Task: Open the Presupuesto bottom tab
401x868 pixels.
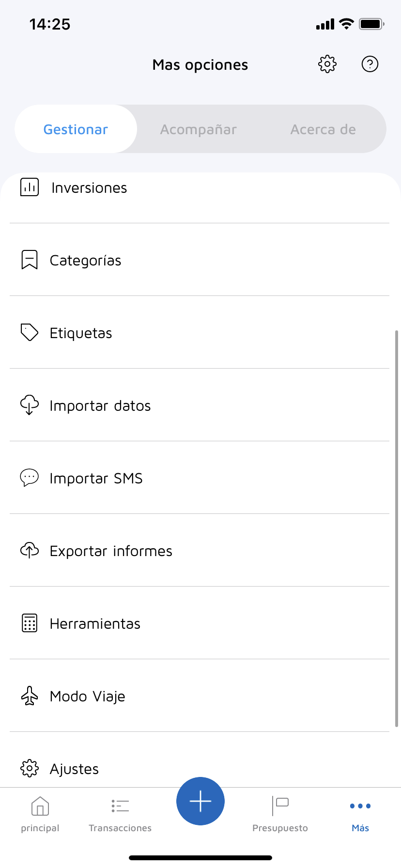Action: [280, 815]
